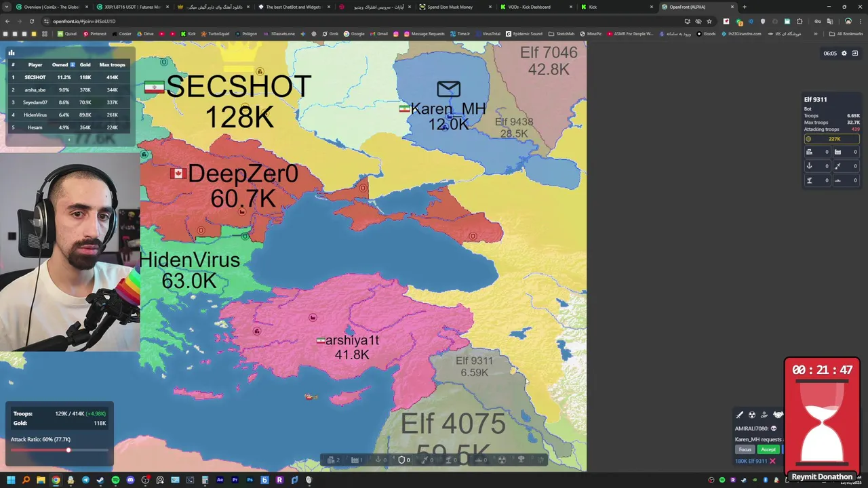Click Elf 7046 territory label on map
The image size is (868, 488).
point(549,53)
